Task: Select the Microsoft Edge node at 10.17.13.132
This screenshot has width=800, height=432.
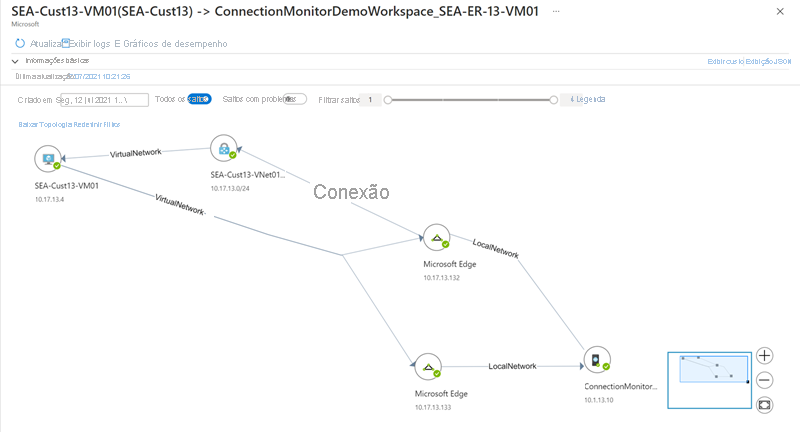Action: (x=437, y=238)
